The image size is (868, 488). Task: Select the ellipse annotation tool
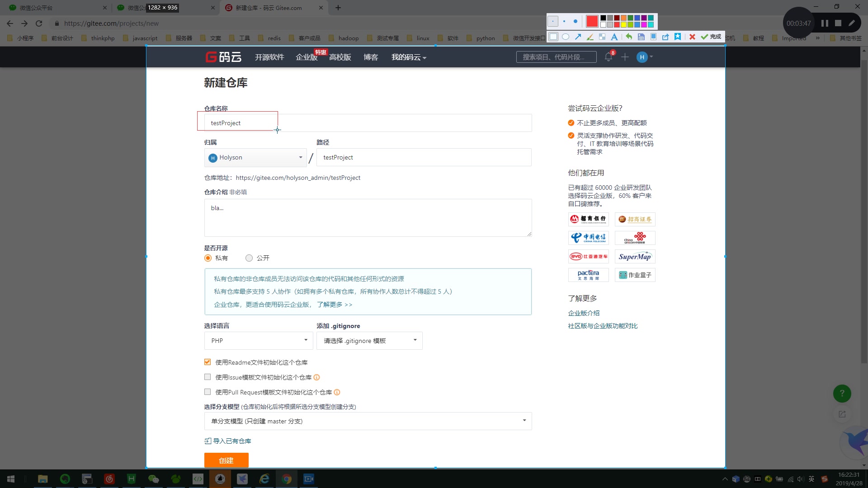coord(566,37)
